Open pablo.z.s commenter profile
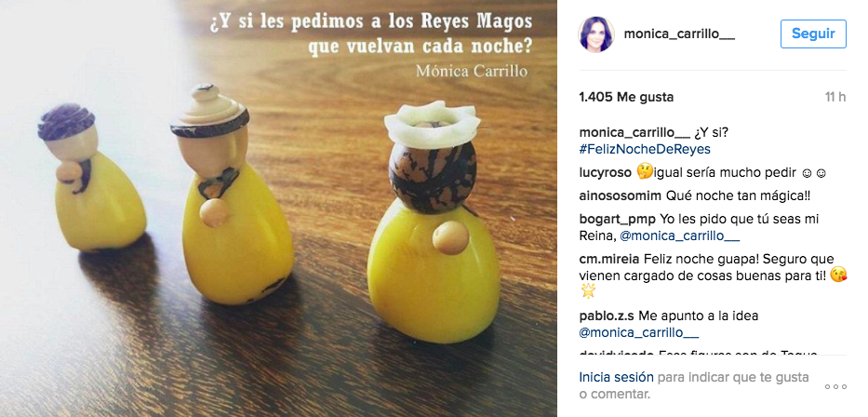The width and height of the screenshot is (868, 417). [607, 316]
